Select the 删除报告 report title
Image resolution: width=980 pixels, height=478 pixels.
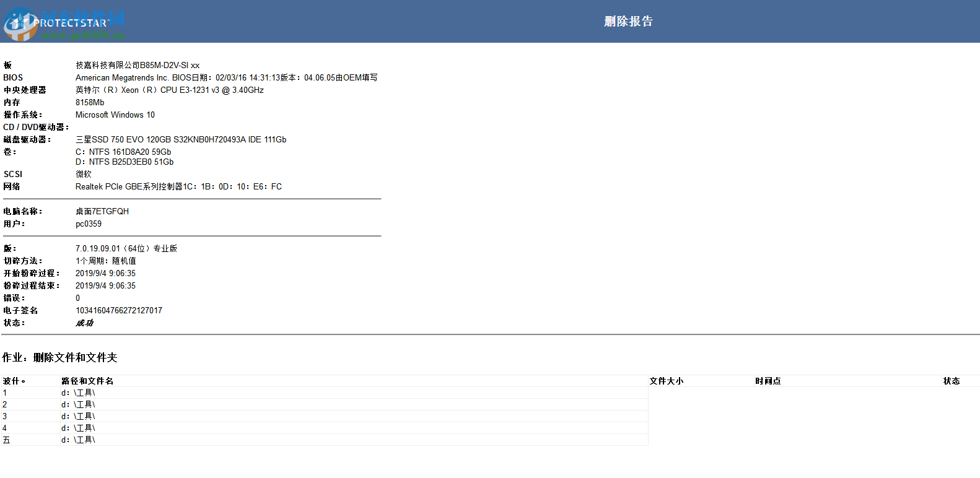(x=628, y=21)
